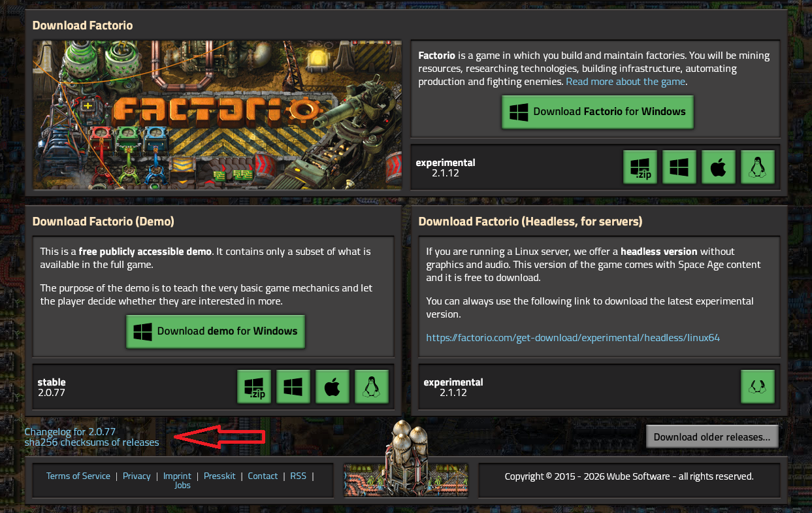Open sha256 checksums of releases link
The height and width of the screenshot is (513, 812).
(91, 442)
